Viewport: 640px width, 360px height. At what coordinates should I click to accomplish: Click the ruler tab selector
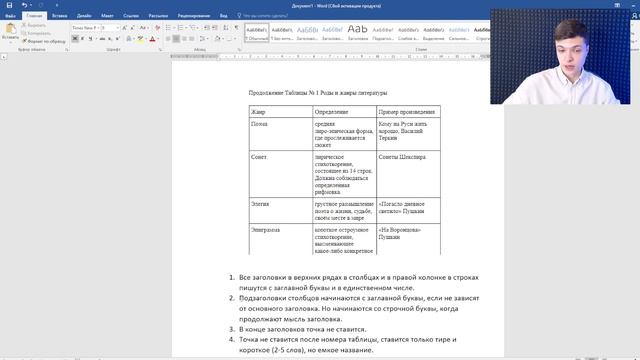4,57
